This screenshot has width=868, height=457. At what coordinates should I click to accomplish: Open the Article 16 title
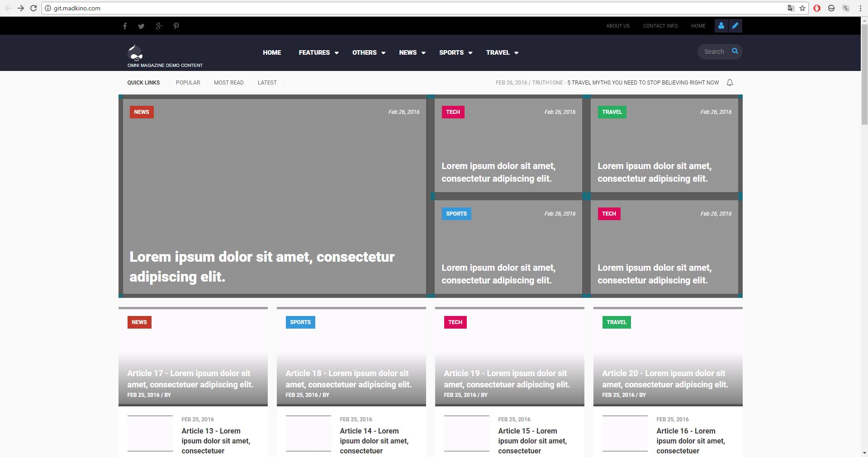[x=691, y=441]
